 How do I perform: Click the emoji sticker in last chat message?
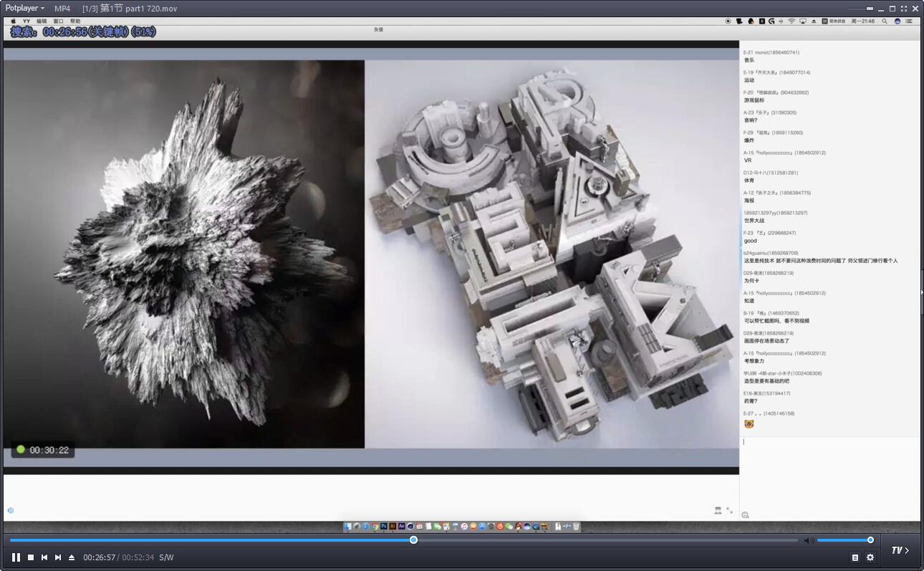[749, 424]
